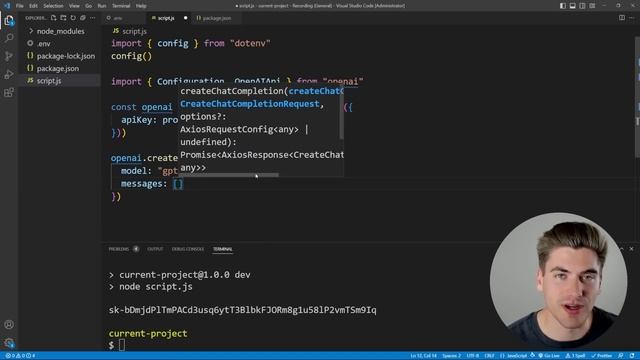640x360 pixels.
Task: Click errors and warnings counter in status bar
Action: pyautogui.click(x=20, y=356)
